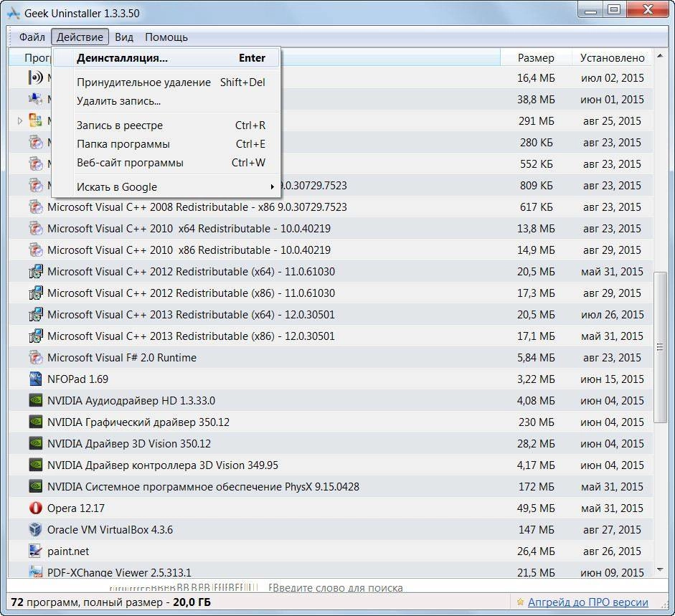Click the NVIDIA PhysX 9.15.0428 icon

click(x=35, y=487)
